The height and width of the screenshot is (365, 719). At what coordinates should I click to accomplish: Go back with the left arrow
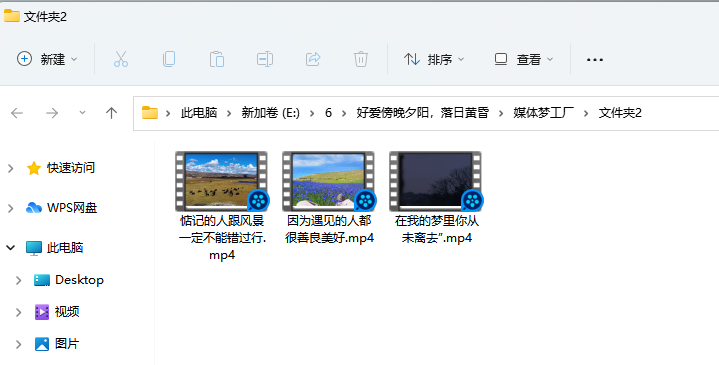click(17, 113)
